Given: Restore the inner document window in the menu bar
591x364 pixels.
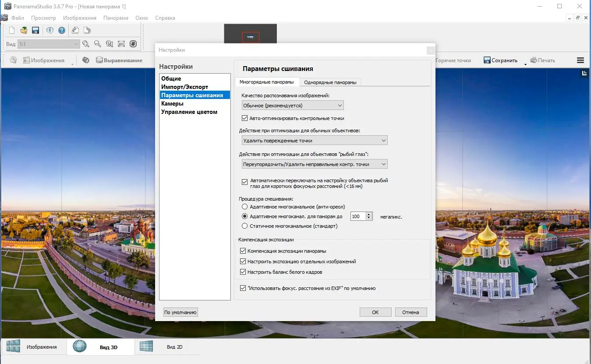Looking at the screenshot, I should point(578,18).
